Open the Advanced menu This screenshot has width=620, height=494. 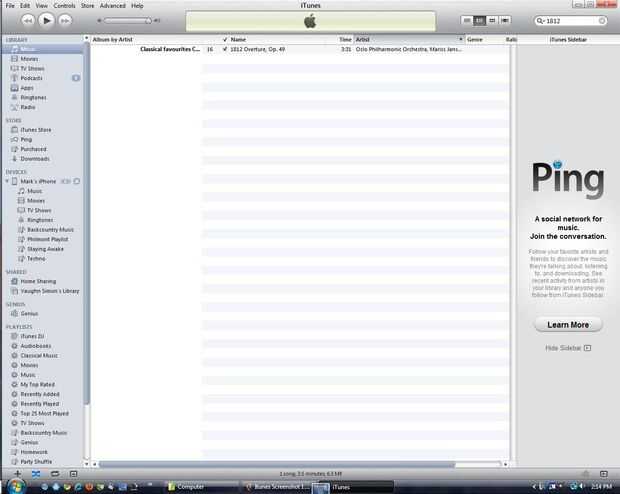113,6
